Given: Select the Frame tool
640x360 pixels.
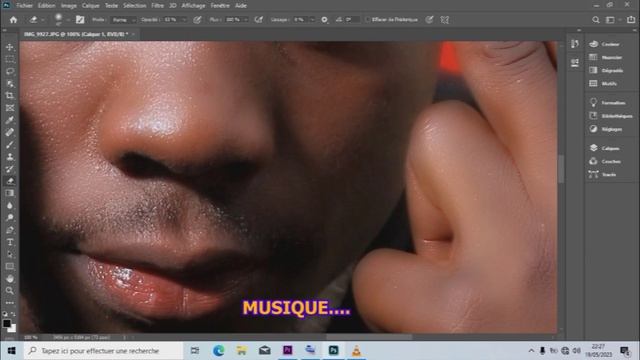Looking at the screenshot, I should click(10, 108).
